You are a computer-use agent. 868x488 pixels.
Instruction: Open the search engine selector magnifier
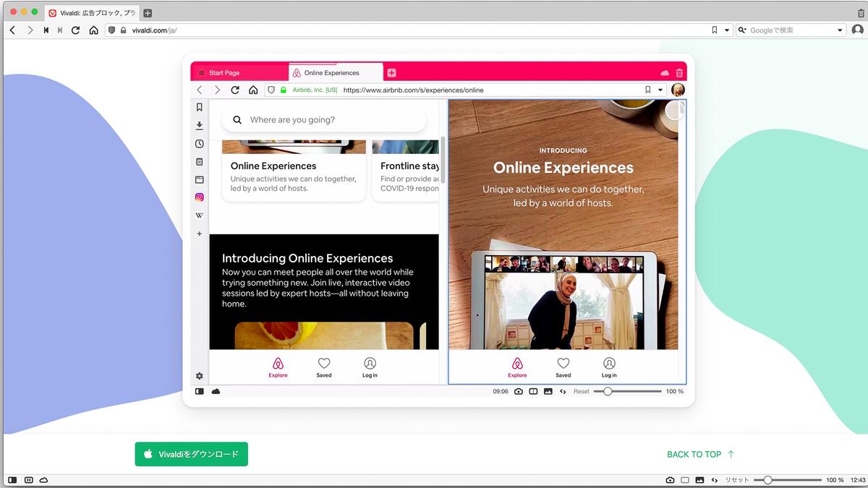[x=742, y=30]
